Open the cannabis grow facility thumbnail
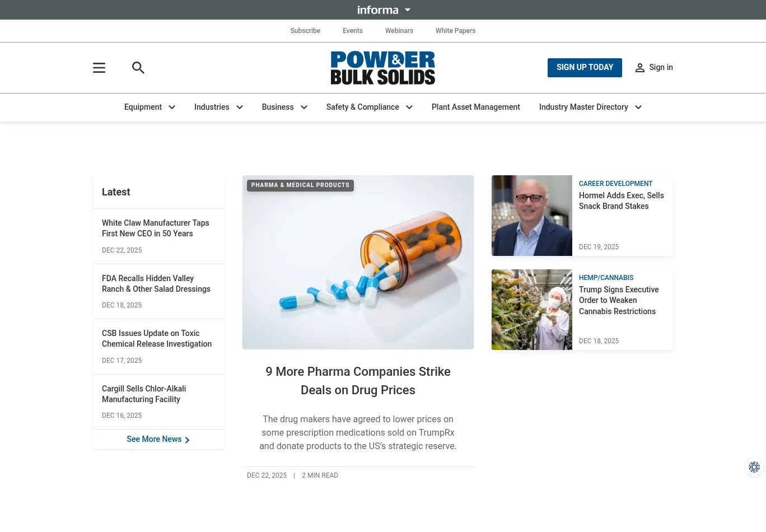Image resolution: width=766 pixels, height=532 pixels. click(532, 310)
